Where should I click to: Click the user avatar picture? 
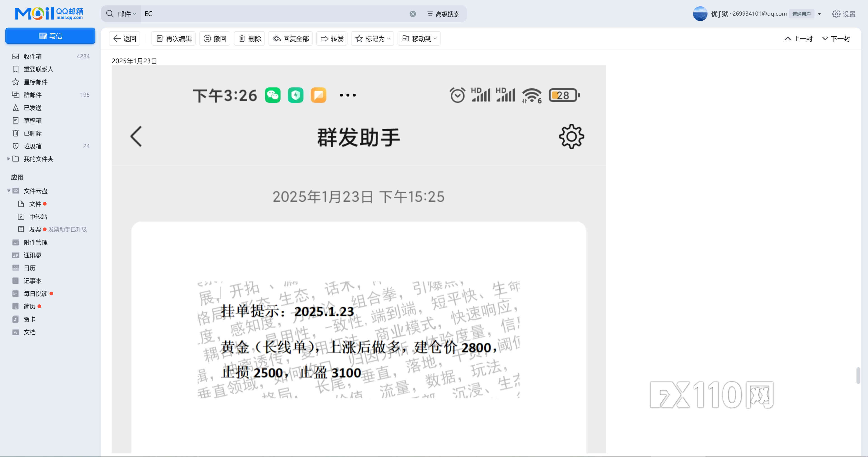700,14
